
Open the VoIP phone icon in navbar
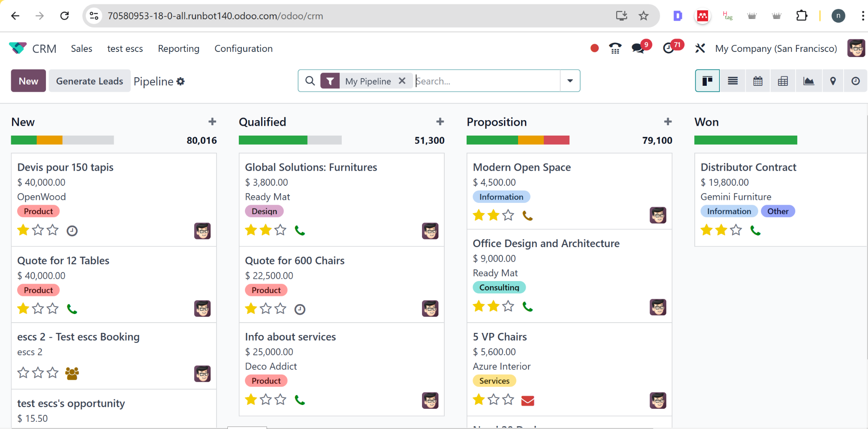point(615,48)
